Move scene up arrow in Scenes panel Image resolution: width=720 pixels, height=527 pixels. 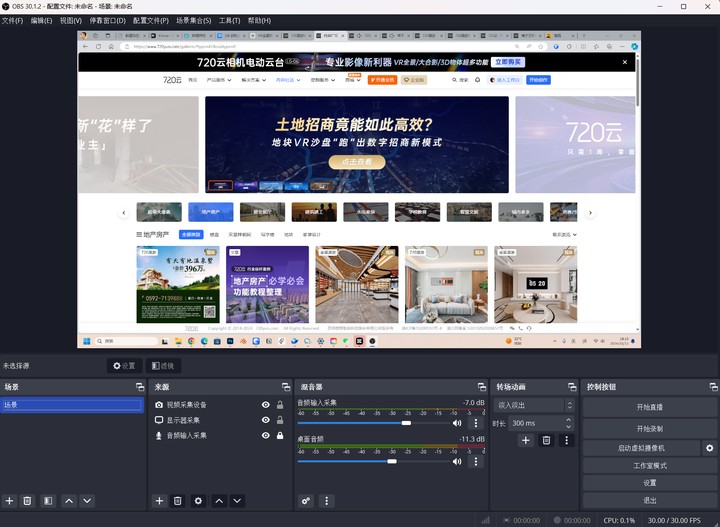[x=69, y=501]
